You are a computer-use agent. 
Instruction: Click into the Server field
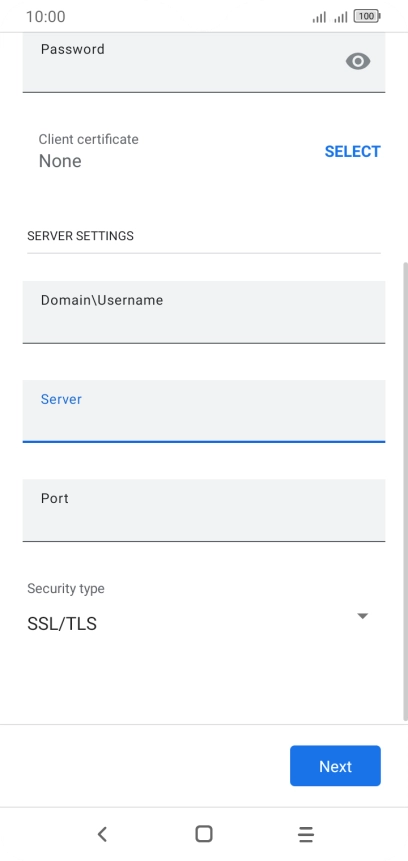coord(204,411)
